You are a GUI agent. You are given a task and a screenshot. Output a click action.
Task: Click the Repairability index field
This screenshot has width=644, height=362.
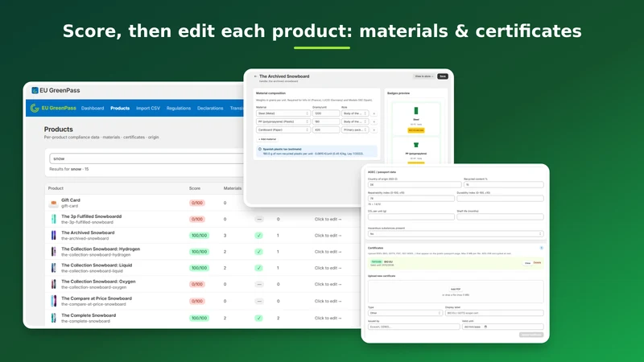point(411,198)
